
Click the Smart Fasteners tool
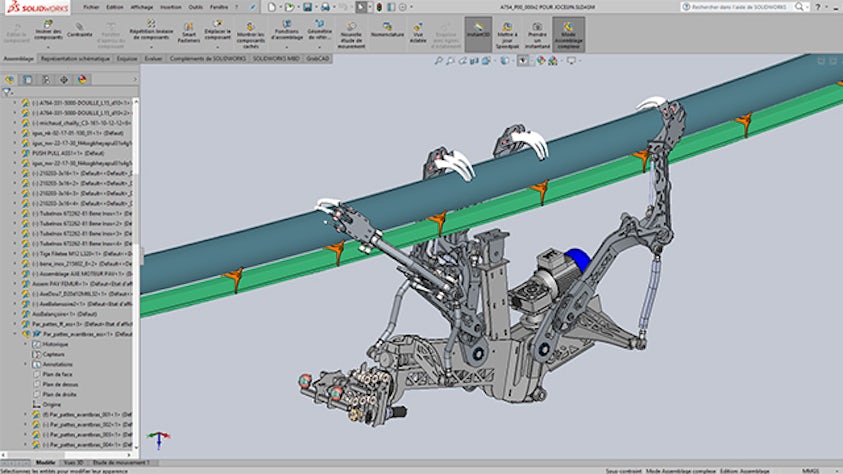(x=189, y=33)
